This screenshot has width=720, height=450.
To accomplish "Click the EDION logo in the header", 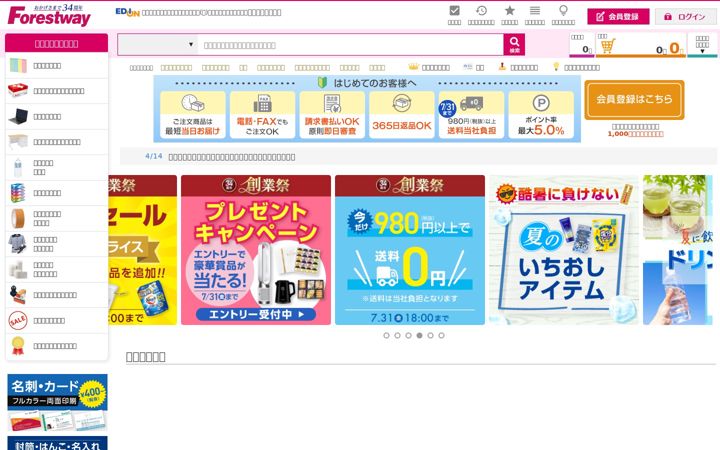I will coord(127,12).
